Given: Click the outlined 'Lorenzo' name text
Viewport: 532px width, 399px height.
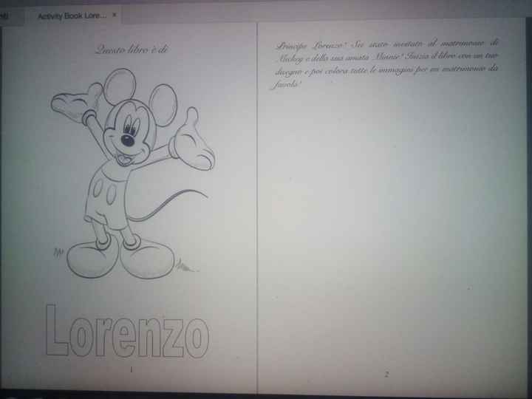Looking at the screenshot, I should pos(127,332).
